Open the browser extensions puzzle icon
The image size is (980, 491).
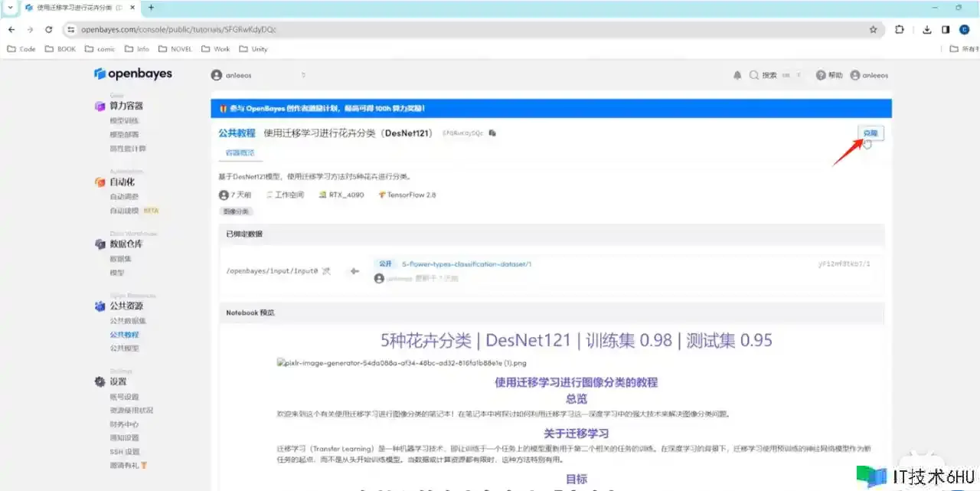pos(900,29)
